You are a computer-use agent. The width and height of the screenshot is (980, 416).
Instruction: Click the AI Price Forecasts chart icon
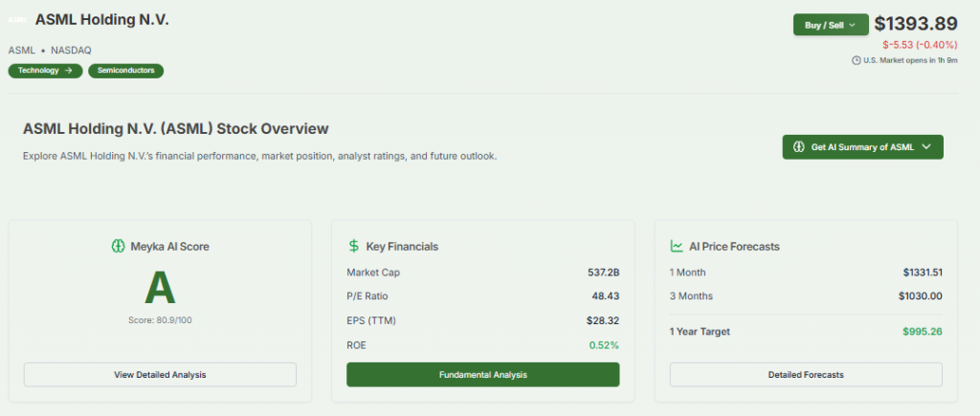click(x=676, y=246)
